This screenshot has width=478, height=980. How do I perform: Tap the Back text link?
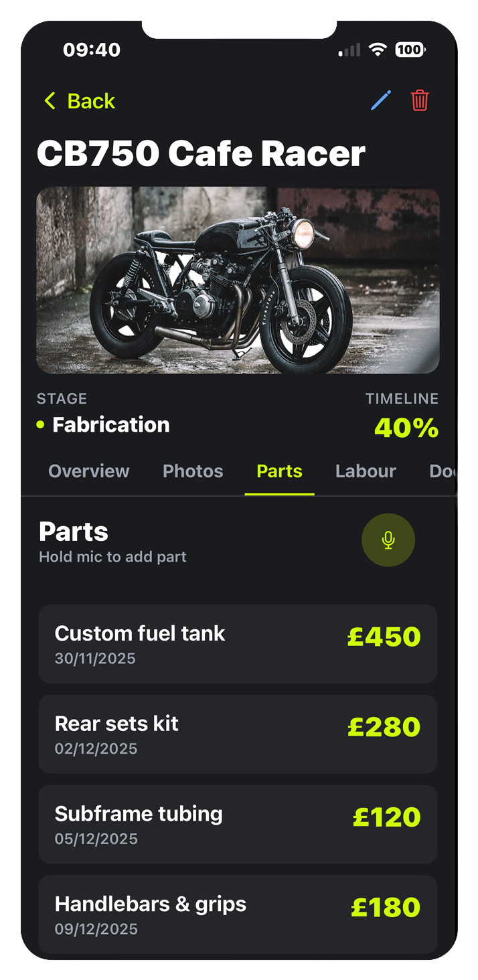point(91,101)
